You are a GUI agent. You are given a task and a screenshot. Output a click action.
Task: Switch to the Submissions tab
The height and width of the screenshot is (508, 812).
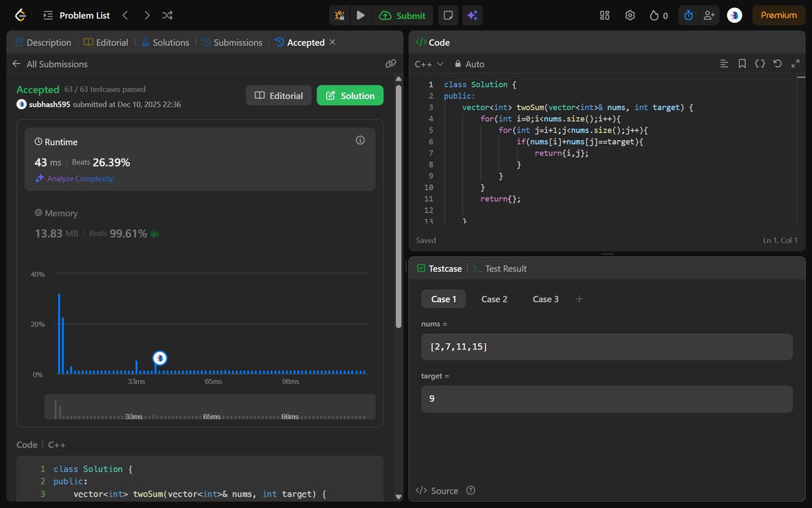pos(232,42)
